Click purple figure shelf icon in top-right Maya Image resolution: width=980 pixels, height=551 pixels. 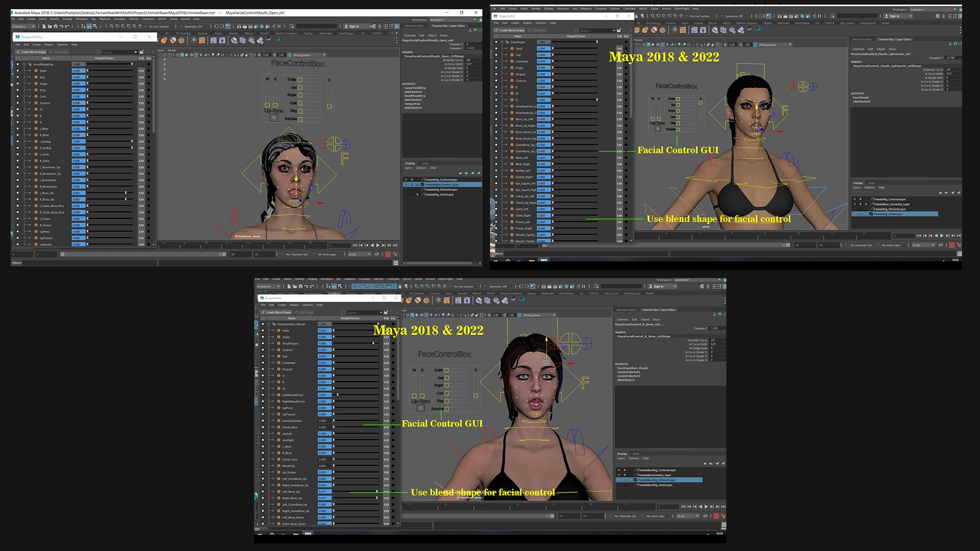[703, 30]
